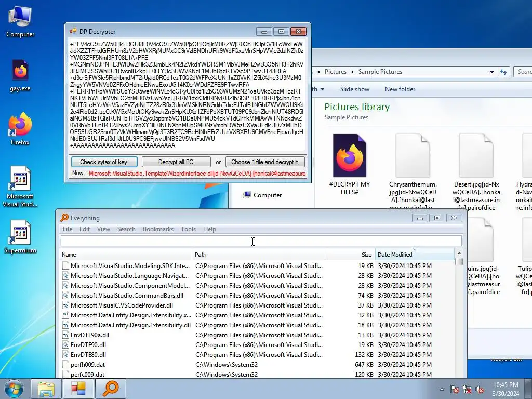This screenshot has height=399, width=532.
Task: Click New folder in Explorer toolbar
Action: click(x=400, y=89)
